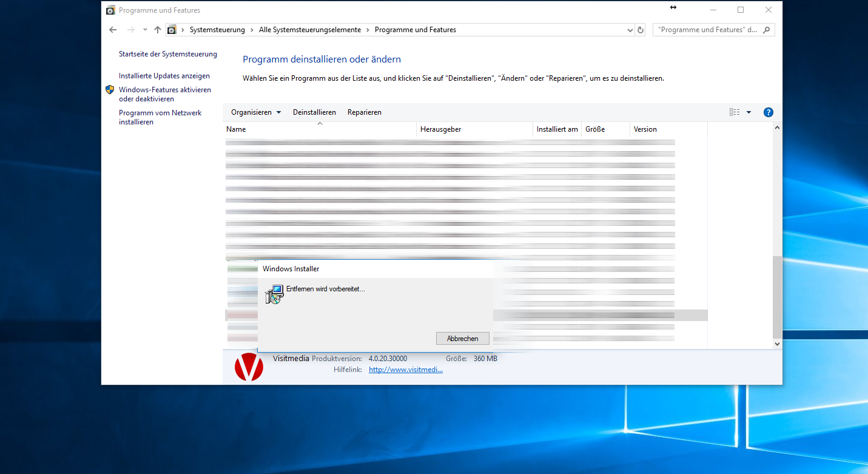Click the up-one-level arrow icon
The height and width of the screenshot is (474, 868).
tap(158, 30)
